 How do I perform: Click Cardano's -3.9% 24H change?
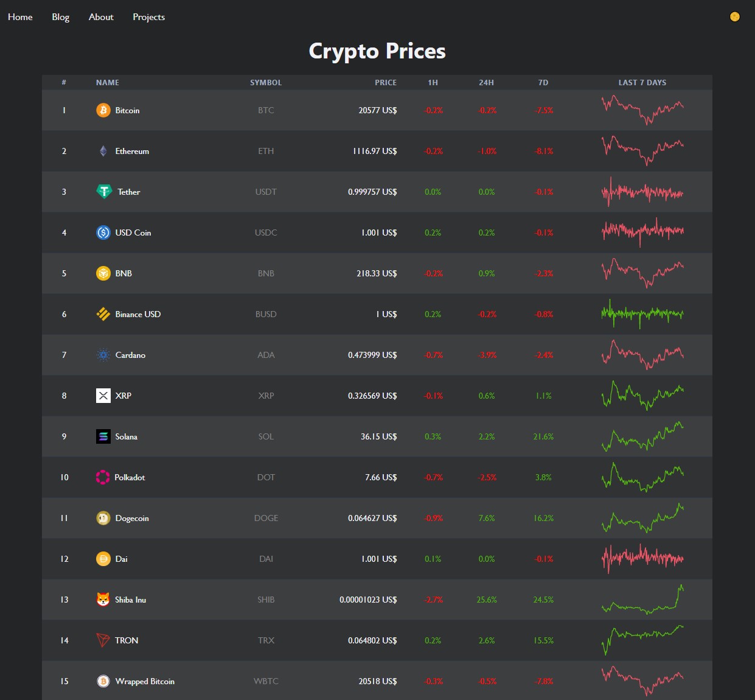(x=487, y=355)
